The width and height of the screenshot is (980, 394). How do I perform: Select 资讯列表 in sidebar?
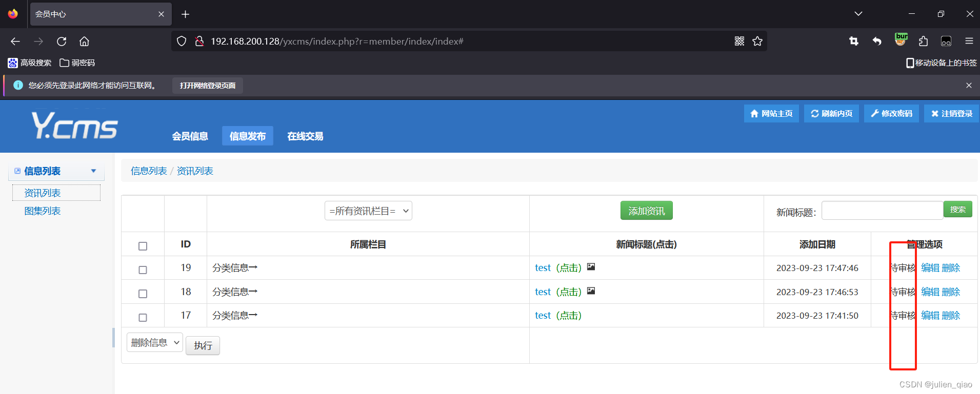56,193
